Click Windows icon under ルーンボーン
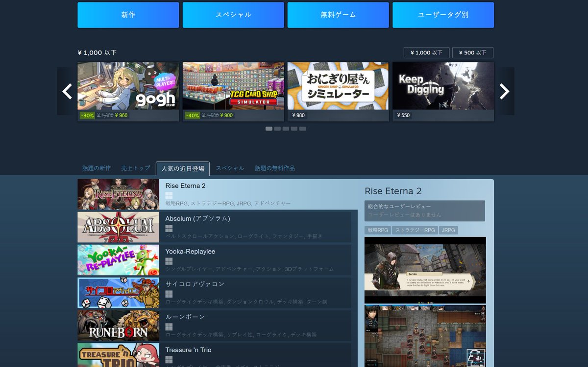588x367 pixels. point(169,327)
